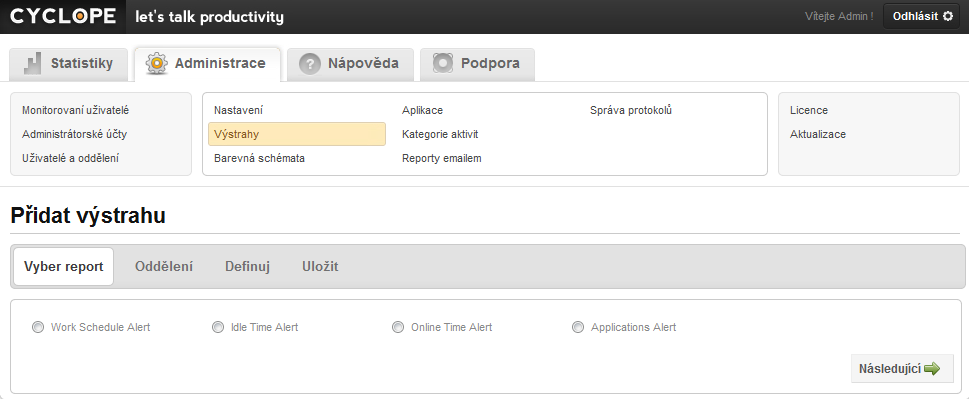This screenshot has height=399, width=969.
Task: Click the Podpora lifebuoy icon
Action: (443, 63)
